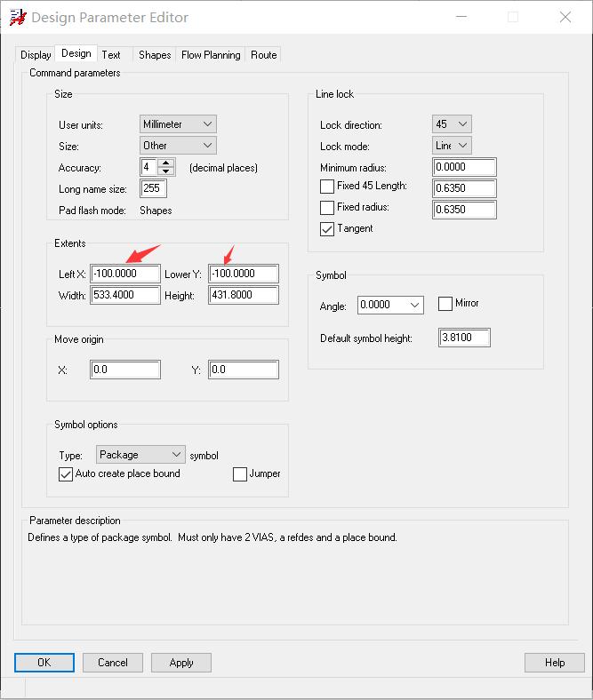
Task: Click the OK button
Action: pyautogui.click(x=44, y=663)
